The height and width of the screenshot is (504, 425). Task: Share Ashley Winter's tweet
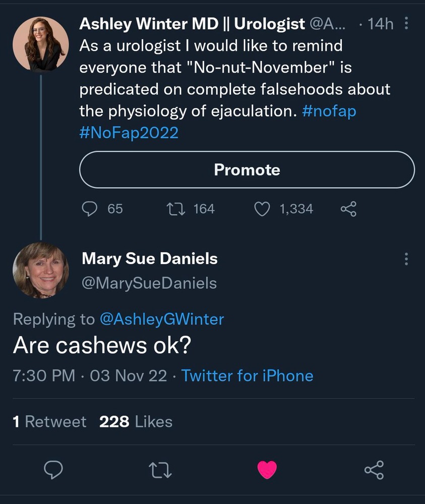(x=349, y=209)
